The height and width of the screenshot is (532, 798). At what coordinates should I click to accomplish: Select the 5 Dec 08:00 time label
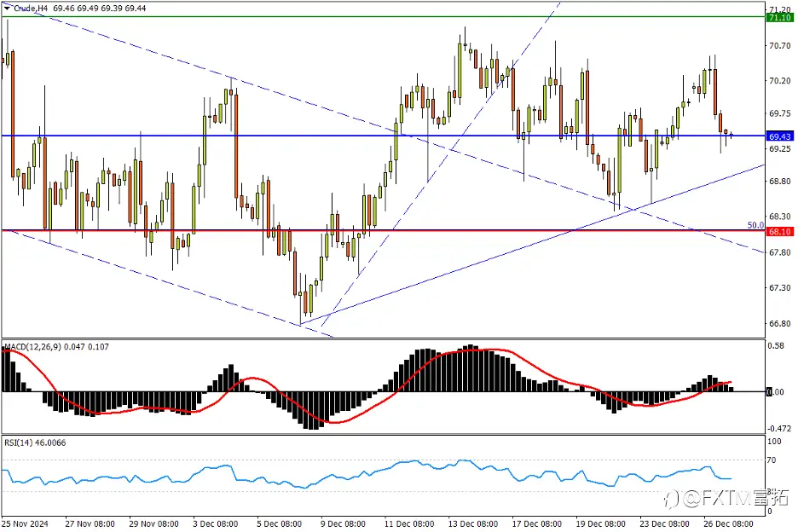tap(279, 523)
